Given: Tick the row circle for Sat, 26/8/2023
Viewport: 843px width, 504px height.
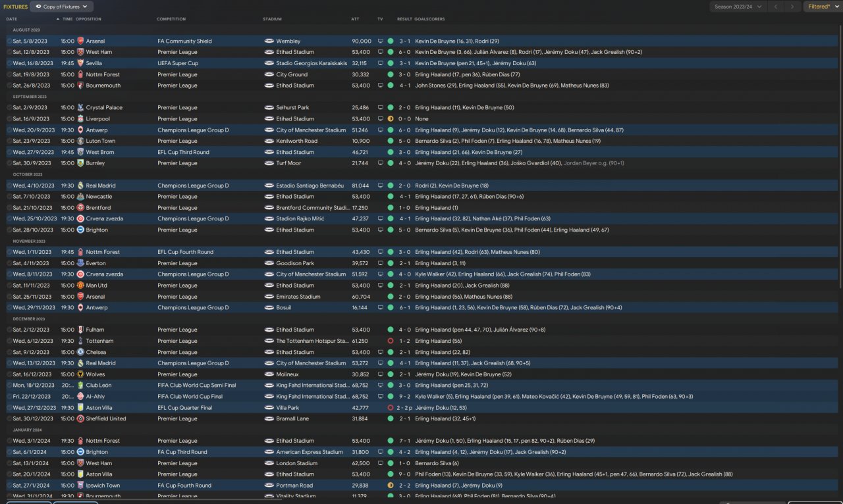Looking at the screenshot, I should click(x=9, y=86).
